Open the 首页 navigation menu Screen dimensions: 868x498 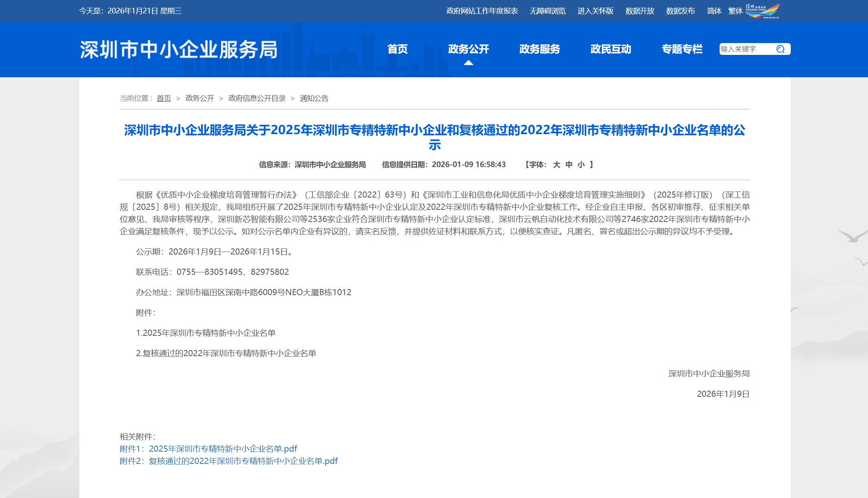pyautogui.click(x=397, y=49)
